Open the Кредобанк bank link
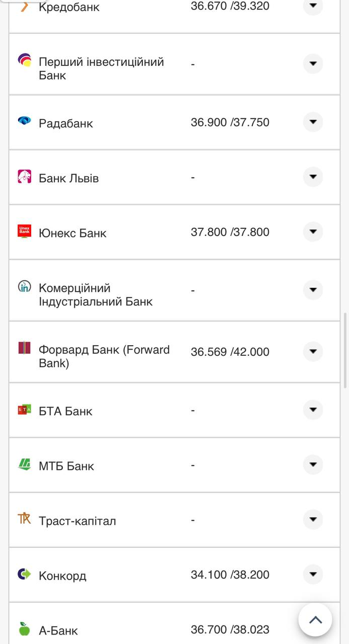 (x=69, y=7)
